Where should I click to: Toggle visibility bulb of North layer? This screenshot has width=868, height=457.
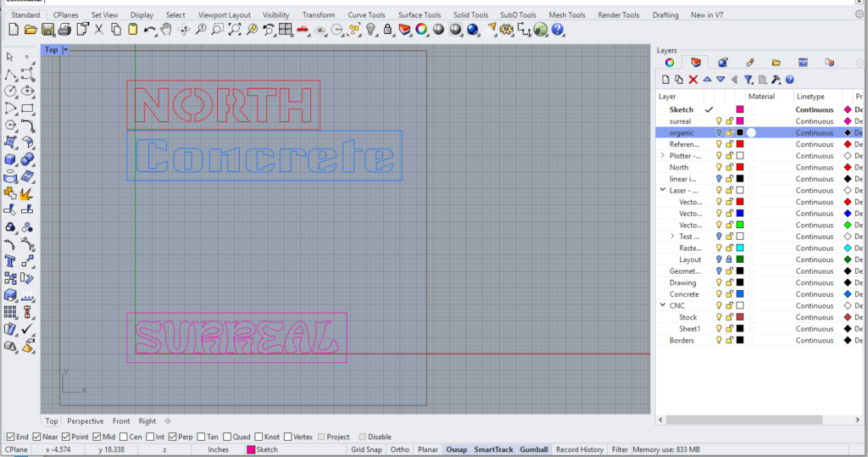(719, 167)
